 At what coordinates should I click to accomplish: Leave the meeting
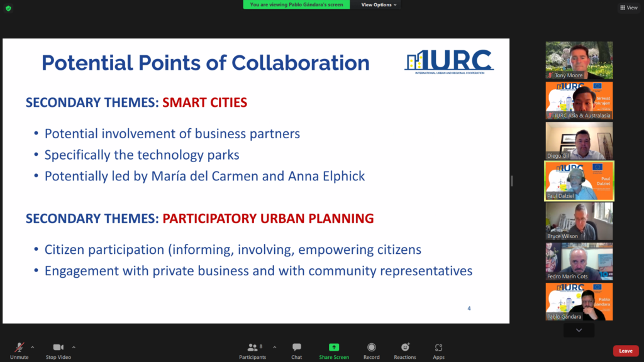[x=625, y=351]
